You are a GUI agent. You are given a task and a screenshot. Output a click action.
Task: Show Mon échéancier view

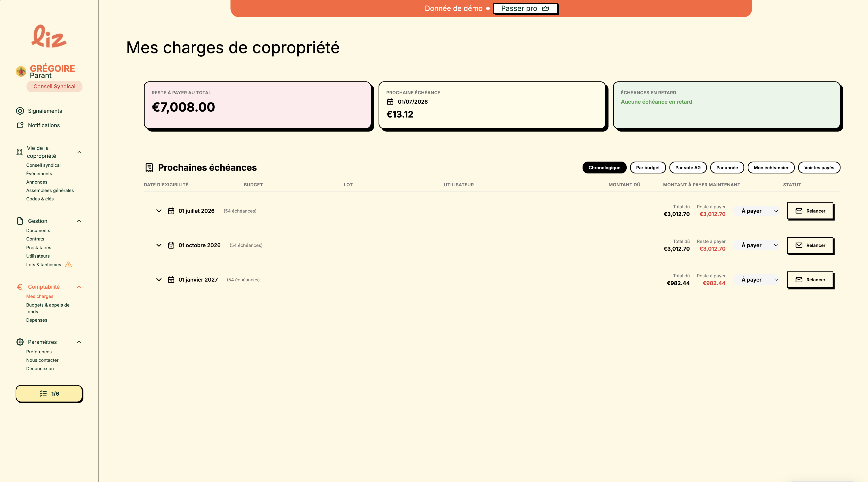coord(771,168)
